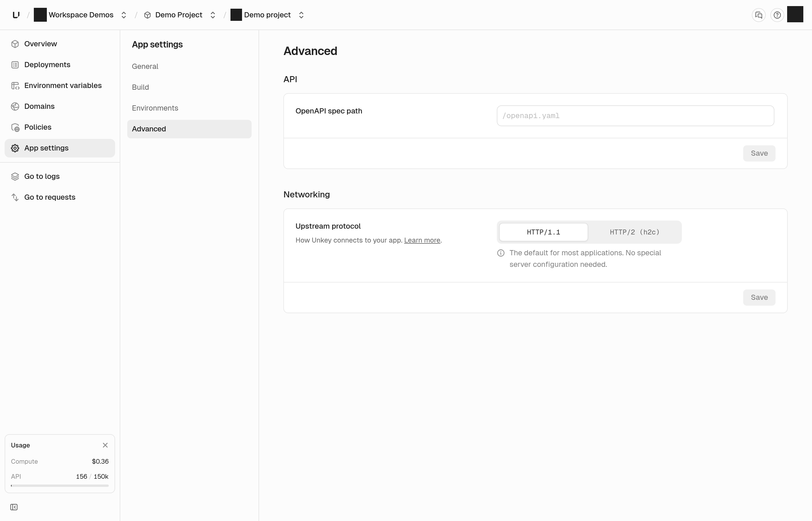Open Environment variables in the sidebar

[63, 86]
